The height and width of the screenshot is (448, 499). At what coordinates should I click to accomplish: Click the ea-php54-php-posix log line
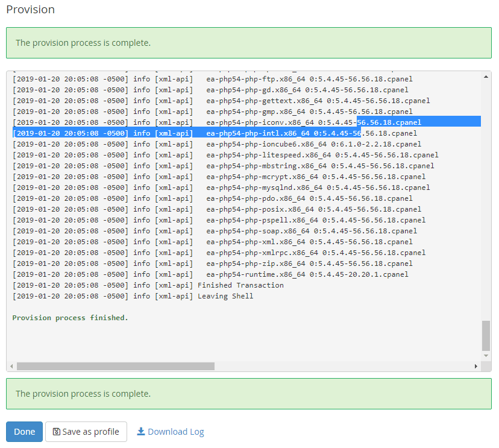pyautogui.click(x=217, y=209)
